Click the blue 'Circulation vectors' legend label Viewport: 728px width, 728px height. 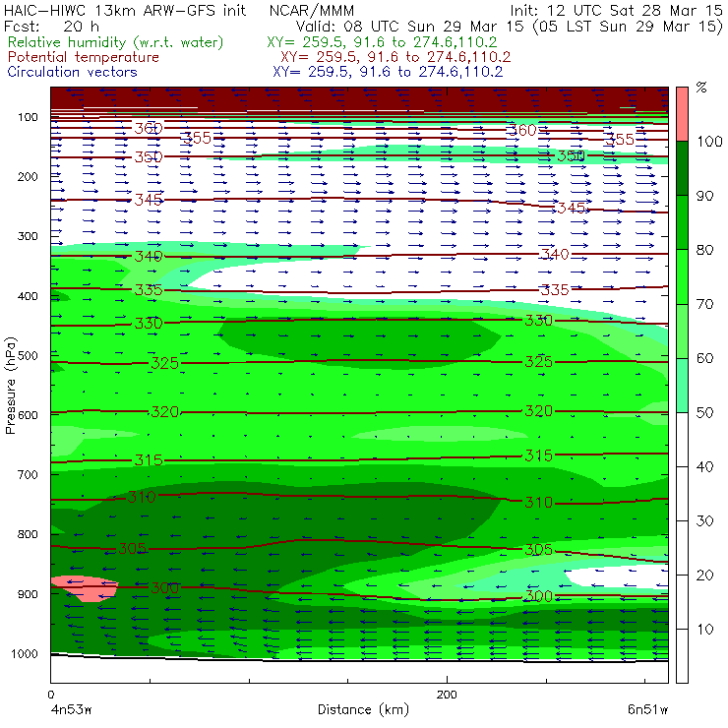pos(73,72)
